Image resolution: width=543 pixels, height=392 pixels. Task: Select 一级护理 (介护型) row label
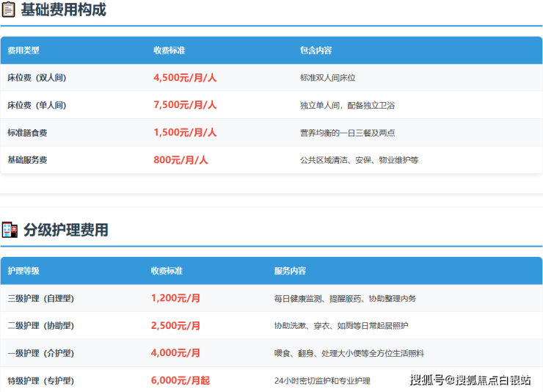point(40,353)
